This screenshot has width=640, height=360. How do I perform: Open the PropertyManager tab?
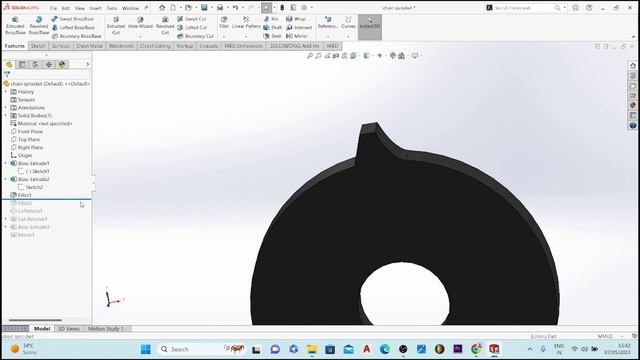22,64
